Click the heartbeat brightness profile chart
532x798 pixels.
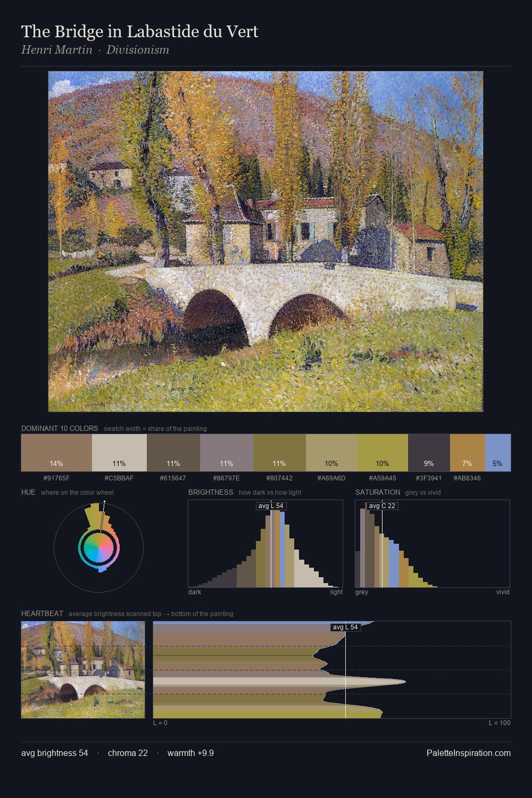pos(332,670)
